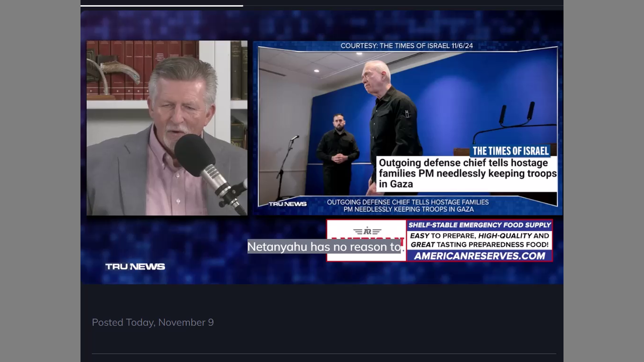644x362 pixels.
Task: Click the large TruNews logo below the host
Action: coord(135,266)
